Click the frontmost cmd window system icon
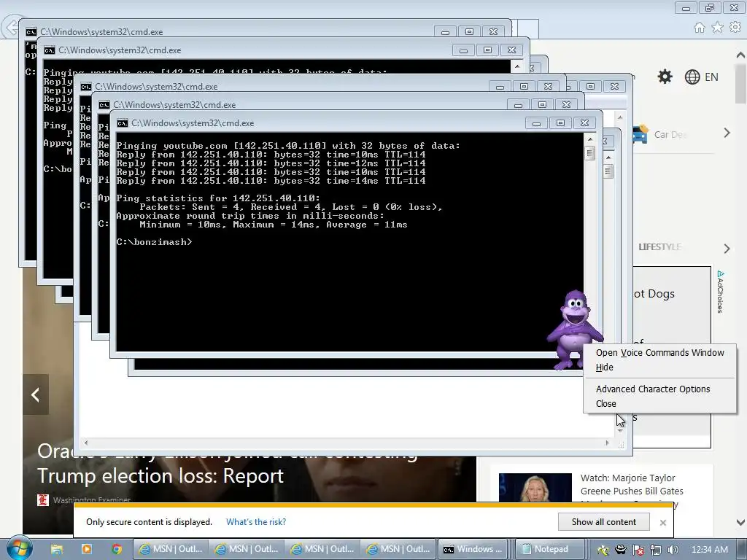747x560 pixels. (x=123, y=122)
